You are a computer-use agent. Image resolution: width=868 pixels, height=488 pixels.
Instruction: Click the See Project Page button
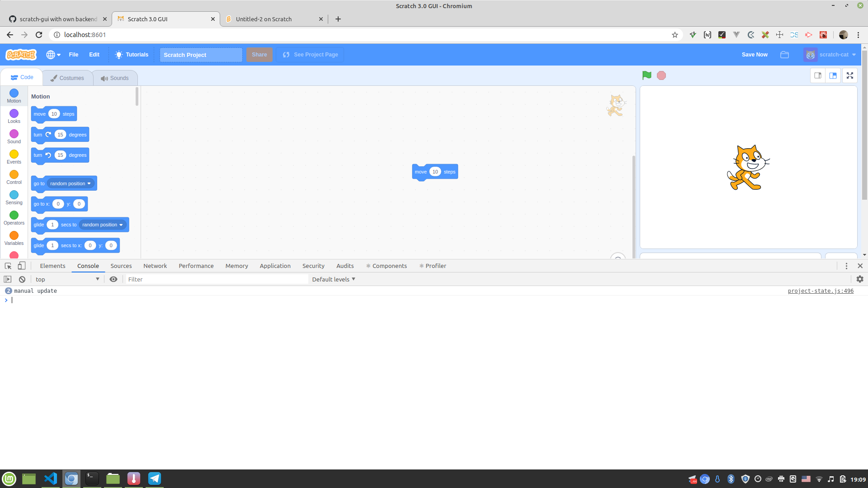tap(310, 54)
